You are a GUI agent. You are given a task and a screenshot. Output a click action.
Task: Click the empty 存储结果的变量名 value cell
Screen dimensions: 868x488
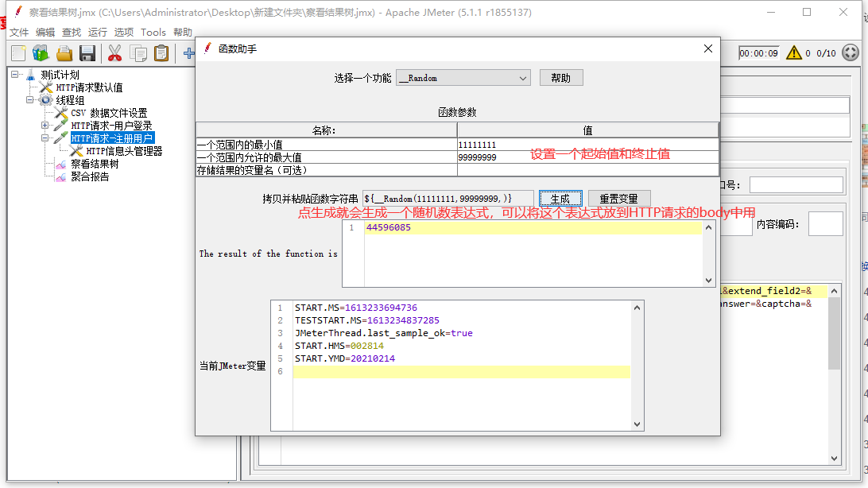point(587,170)
